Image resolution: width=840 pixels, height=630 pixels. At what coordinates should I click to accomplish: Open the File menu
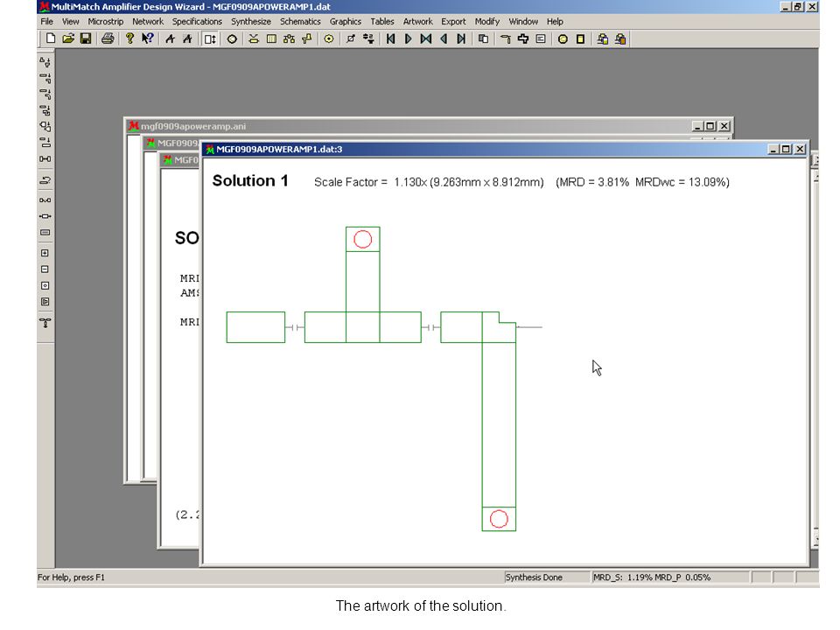click(x=46, y=21)
